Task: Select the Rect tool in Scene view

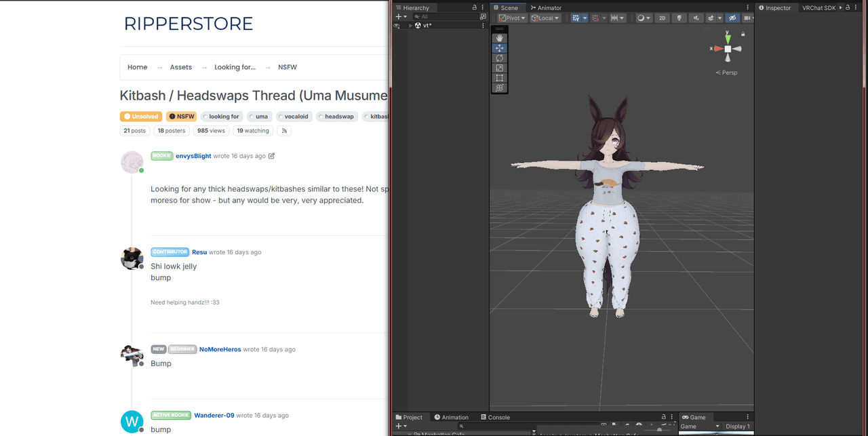Action: pyautogui.click(x=500, y=78)
